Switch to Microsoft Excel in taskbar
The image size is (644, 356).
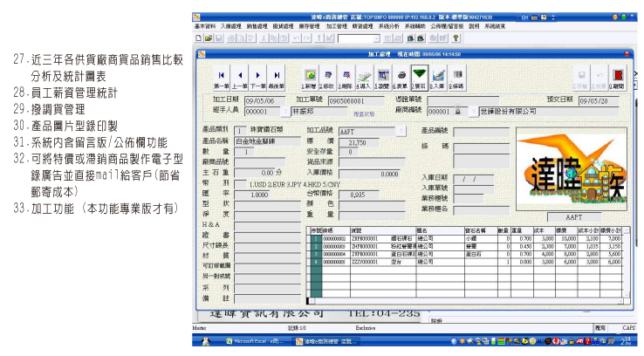pos(253,341)
